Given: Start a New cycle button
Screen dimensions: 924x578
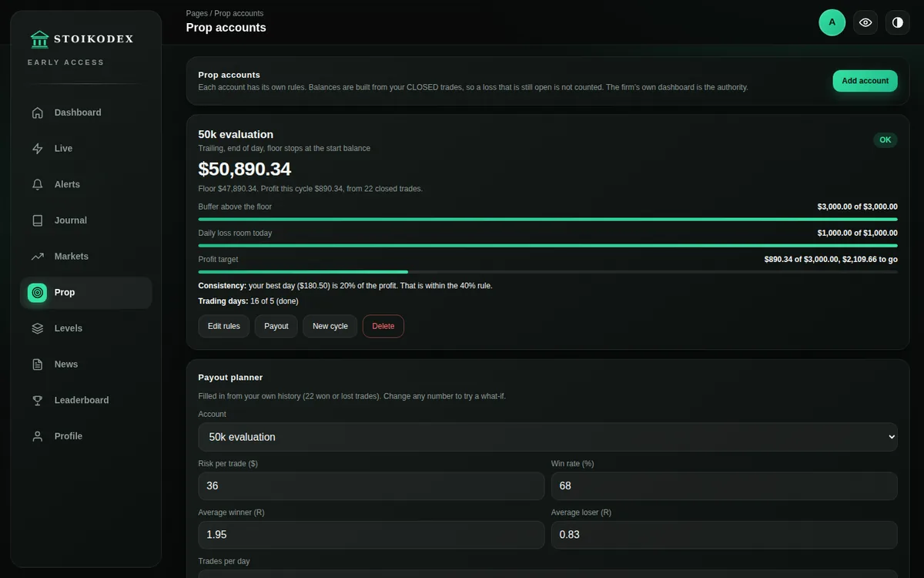Looking at the screenshot, I should tap(330, 326).
